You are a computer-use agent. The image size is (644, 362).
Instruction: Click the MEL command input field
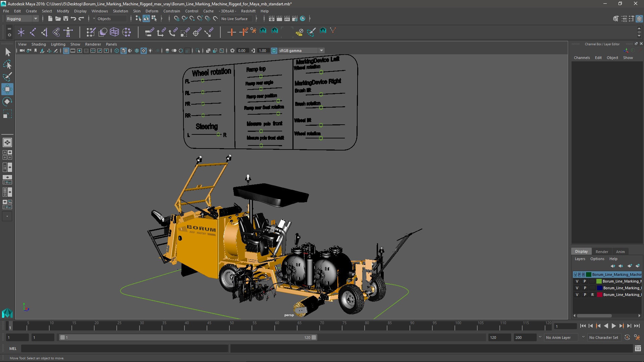coord(124,349)
